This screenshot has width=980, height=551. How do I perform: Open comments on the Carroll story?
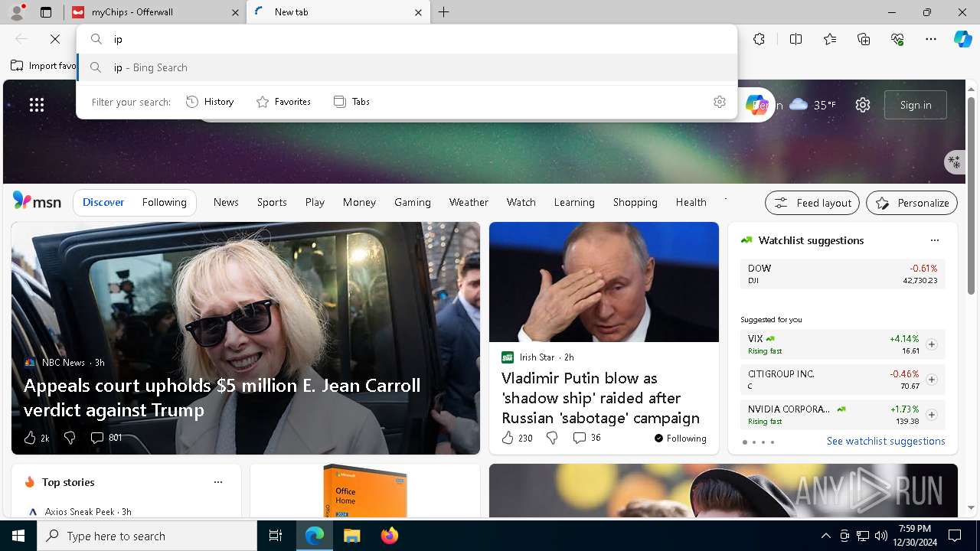106,438
